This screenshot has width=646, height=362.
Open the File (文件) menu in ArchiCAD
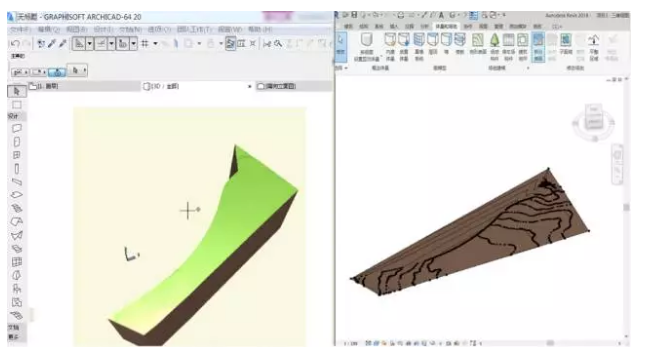(20, 29)
